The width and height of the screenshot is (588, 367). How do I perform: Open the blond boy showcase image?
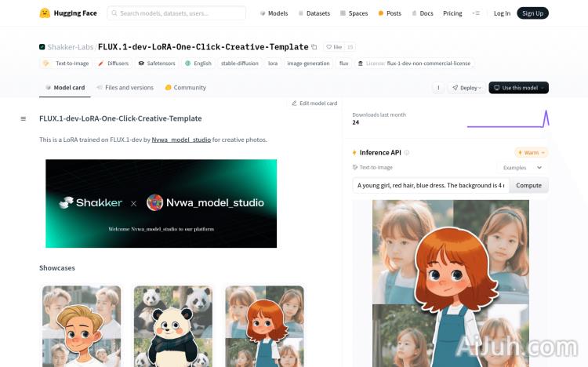(x=82, y=326)
